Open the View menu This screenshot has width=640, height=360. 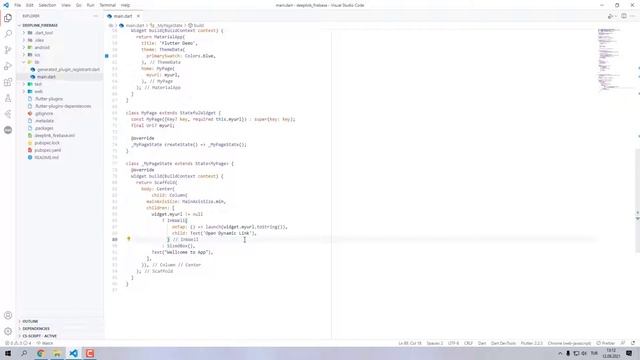coord(66,5)
